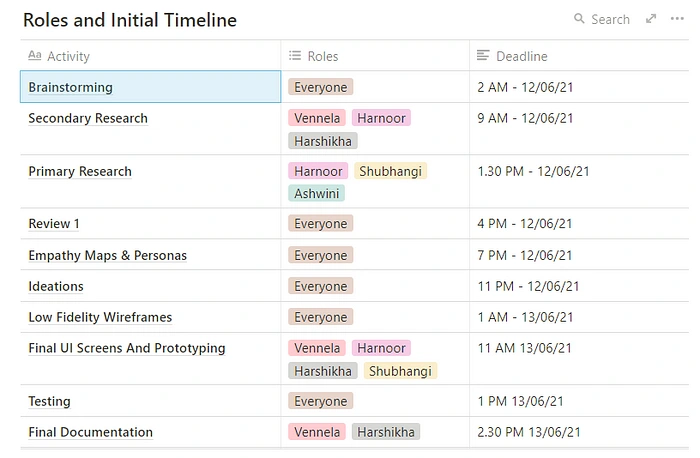This screenshot has width=700, height=458.
Task: Open the Final Documentation row
Action: tap(90, 432)
